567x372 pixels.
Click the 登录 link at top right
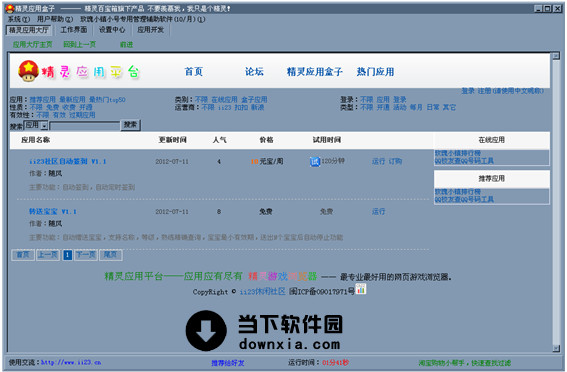pos(468,91)
